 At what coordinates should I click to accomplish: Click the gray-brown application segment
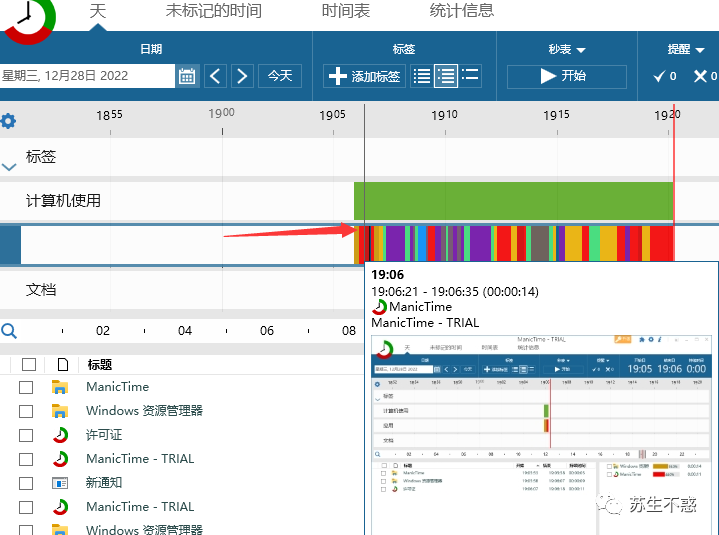[540, 243]
